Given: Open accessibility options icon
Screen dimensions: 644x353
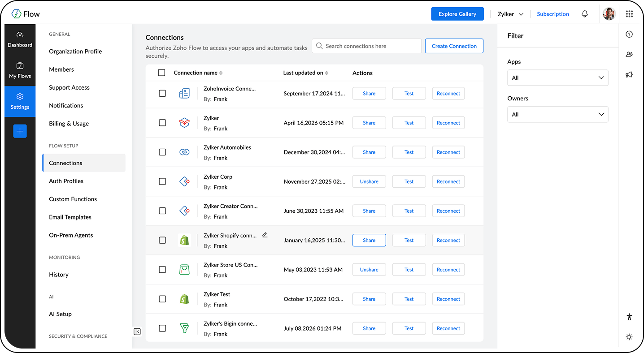Looking at the screenshot, I should (x=629, y=317).
